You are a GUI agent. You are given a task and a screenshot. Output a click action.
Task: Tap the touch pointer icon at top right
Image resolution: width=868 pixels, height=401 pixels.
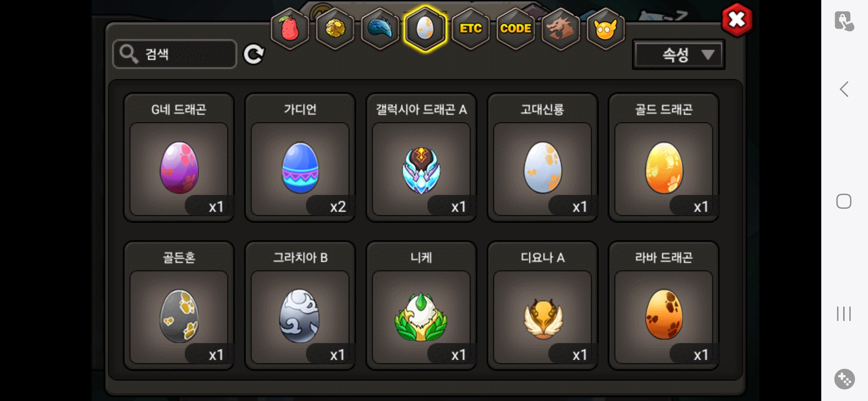click(844, 21)
